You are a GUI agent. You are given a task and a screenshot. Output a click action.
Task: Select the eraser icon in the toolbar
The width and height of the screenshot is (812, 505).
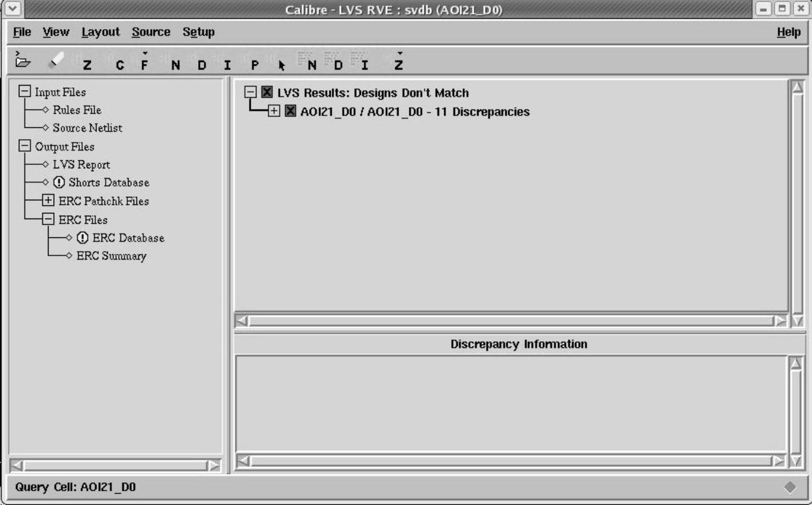56,60
